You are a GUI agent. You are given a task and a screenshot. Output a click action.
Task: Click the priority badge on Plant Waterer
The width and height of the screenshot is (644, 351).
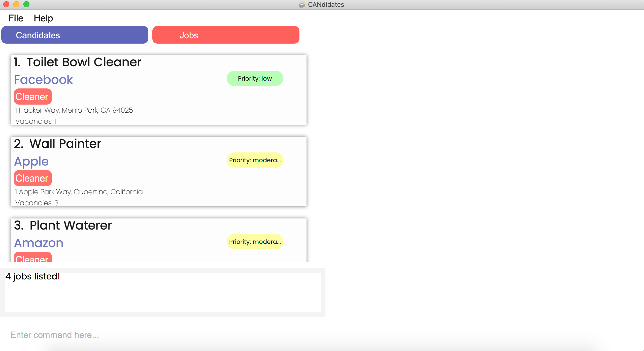click(255, 242)
